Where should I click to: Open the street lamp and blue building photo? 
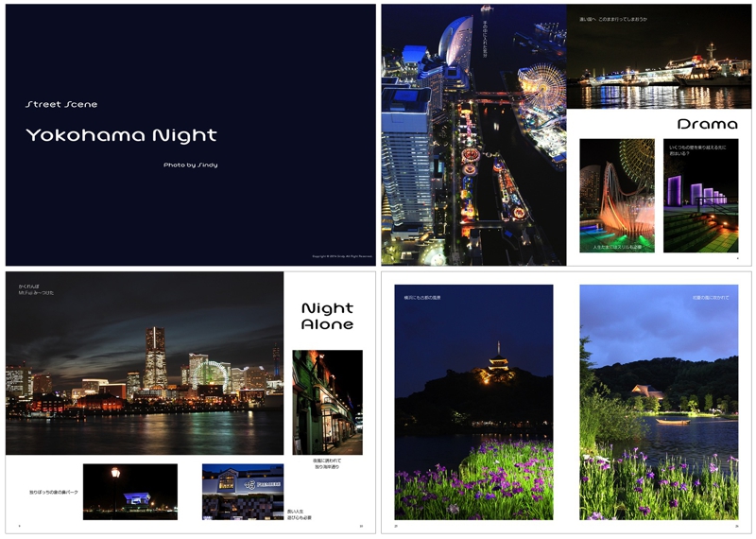[x=130, y=492]
